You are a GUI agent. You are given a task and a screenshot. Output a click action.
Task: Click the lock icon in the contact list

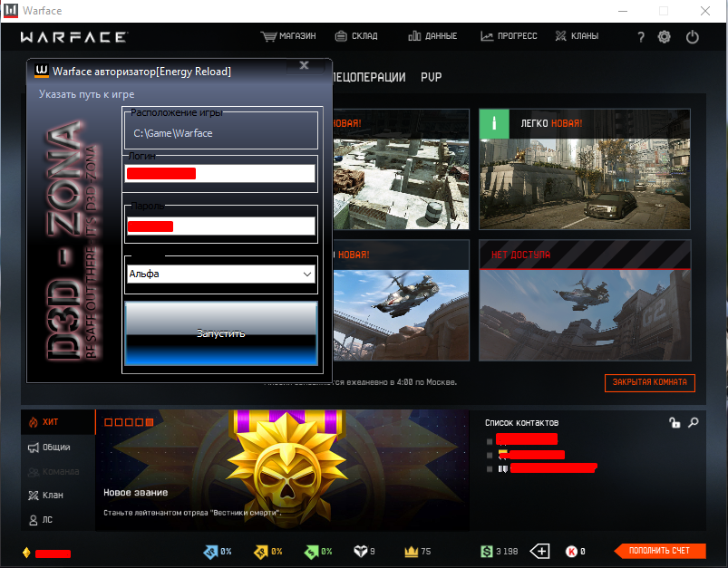pyautogui.click(x=675, y=423)
